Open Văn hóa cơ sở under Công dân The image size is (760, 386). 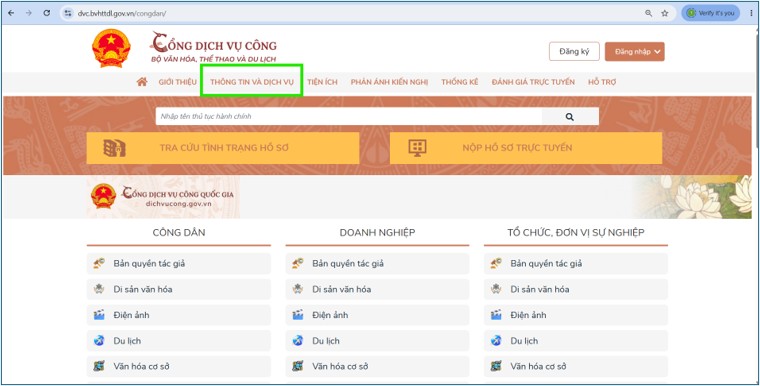pyautogui.click(x=179, y=367)
